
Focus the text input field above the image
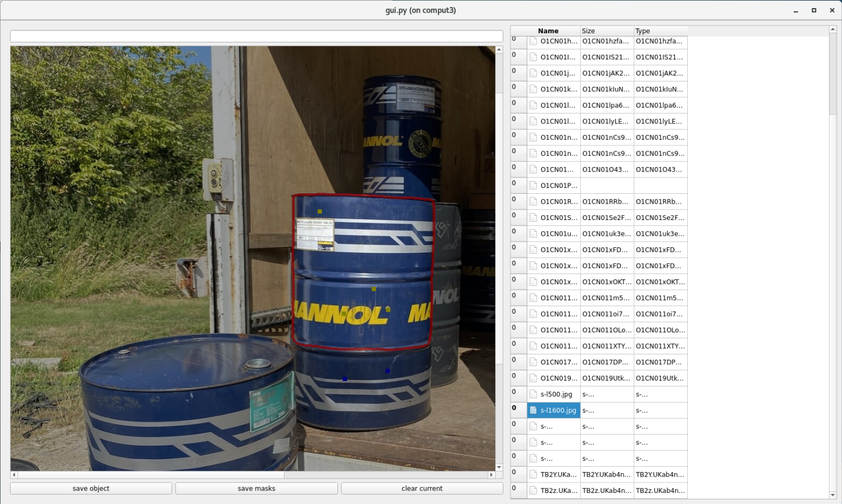pos(257,36)
